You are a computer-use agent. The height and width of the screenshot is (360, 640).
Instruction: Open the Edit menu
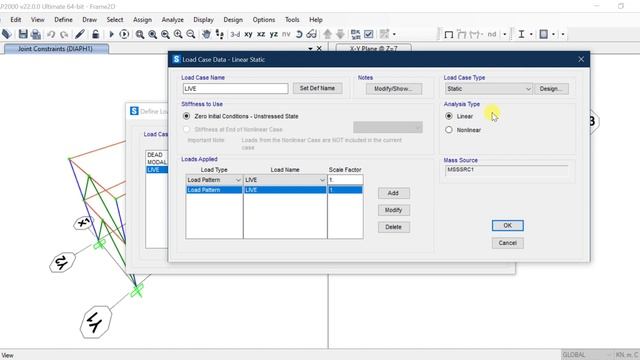click(16, 20)
